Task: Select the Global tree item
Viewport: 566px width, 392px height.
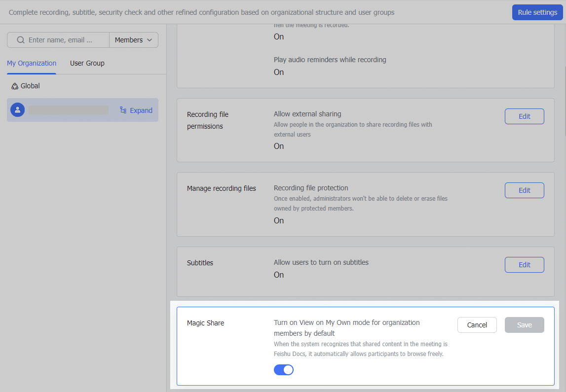Action: (25, 86)
